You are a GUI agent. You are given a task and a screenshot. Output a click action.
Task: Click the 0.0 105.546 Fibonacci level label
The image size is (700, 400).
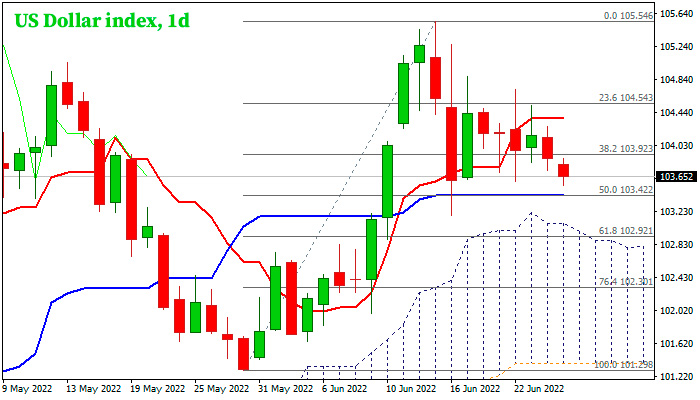[629, 16]
